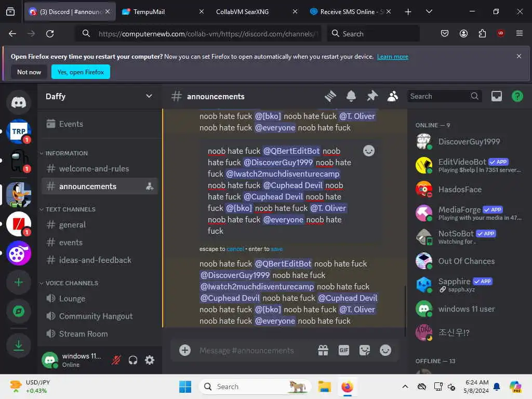
Task: Toggle microphone mute in user panel
Action: [x=116, y=360]
